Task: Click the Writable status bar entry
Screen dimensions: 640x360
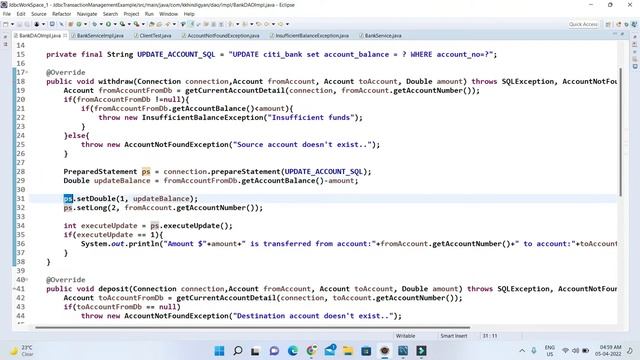Action: point(405,336)
